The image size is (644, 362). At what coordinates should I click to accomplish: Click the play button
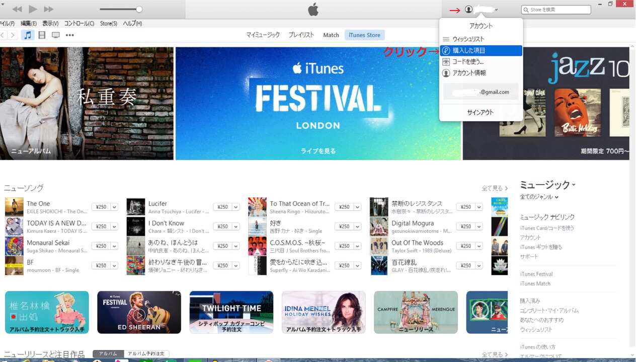pyautogui.click(x=33, y=9)
